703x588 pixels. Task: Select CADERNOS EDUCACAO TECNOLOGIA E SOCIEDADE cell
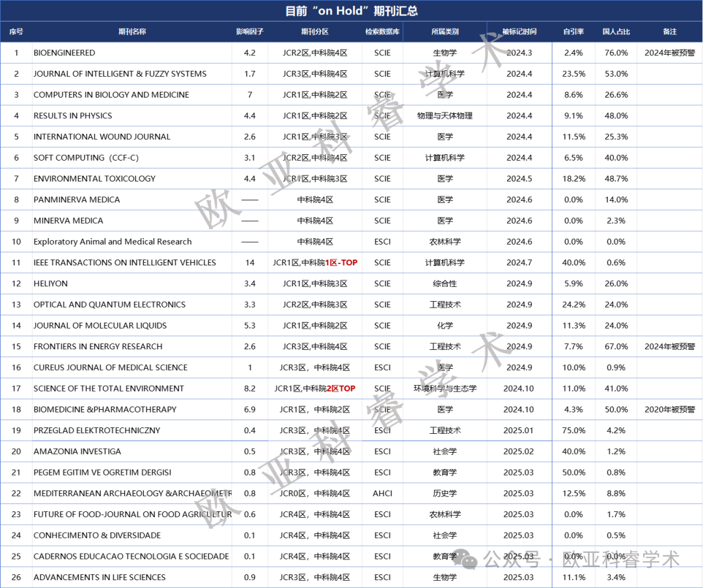click(131, 556)
